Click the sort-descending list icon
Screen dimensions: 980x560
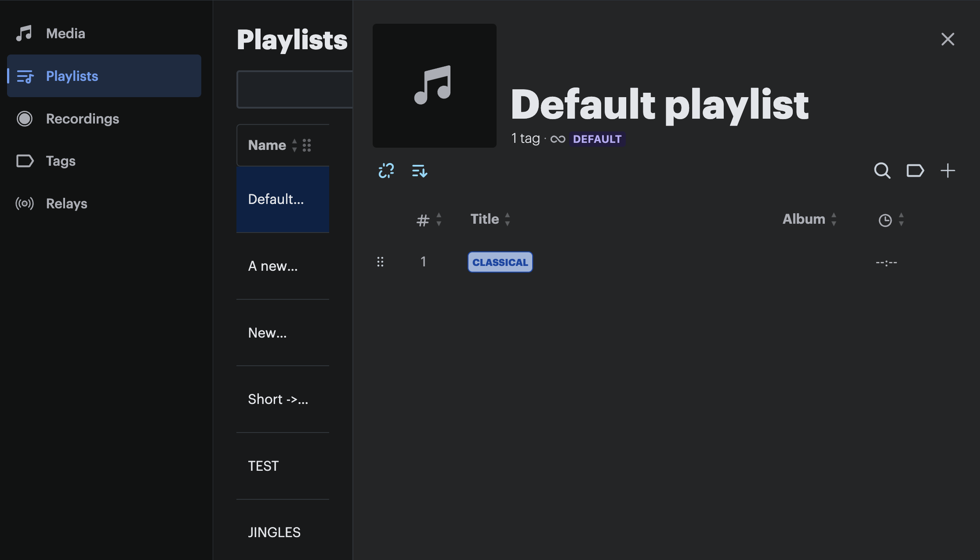(419, 171)
